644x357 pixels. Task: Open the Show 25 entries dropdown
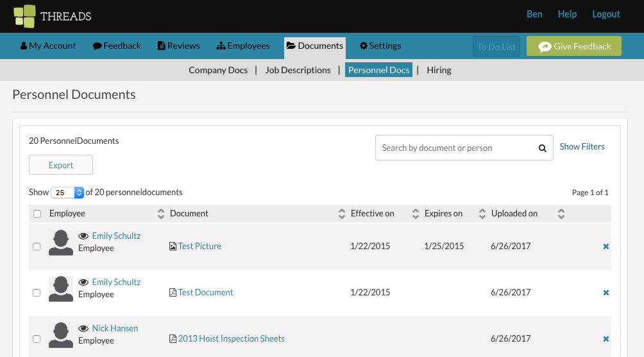click(x=67, y=193)
